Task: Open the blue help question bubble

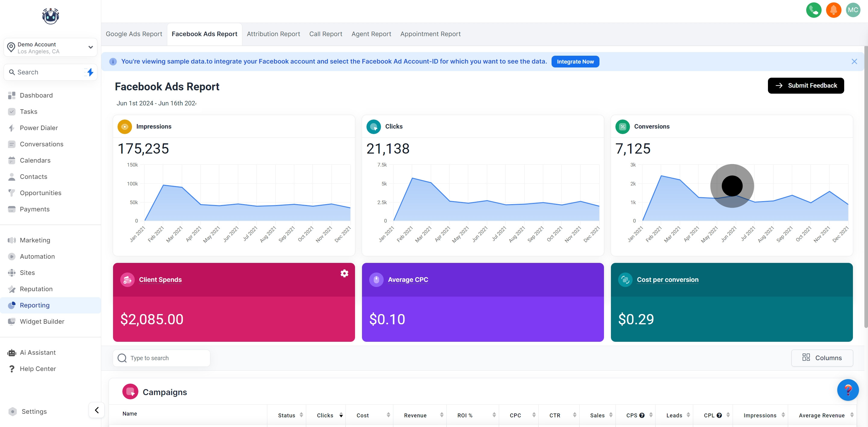Action: (x=848, y=390)
